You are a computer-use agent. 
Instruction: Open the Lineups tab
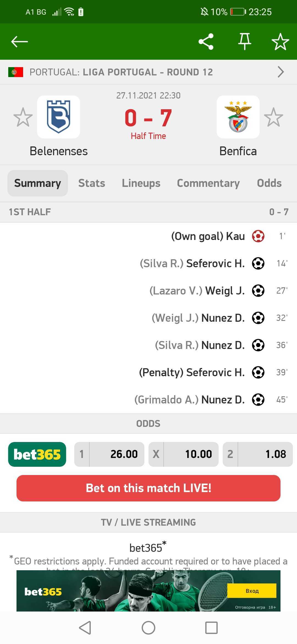(x=141, y=183)
